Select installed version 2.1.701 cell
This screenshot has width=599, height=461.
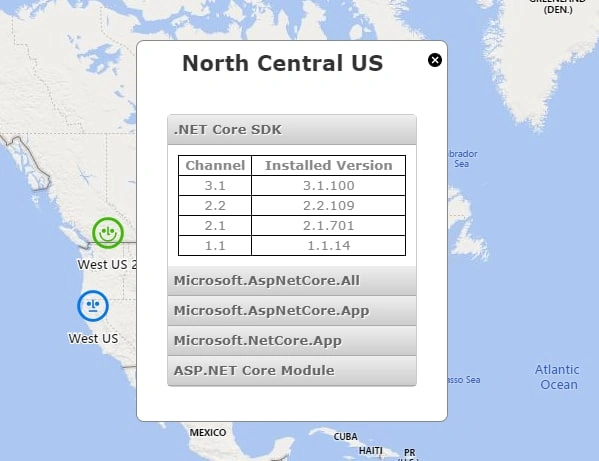[329, 225]
